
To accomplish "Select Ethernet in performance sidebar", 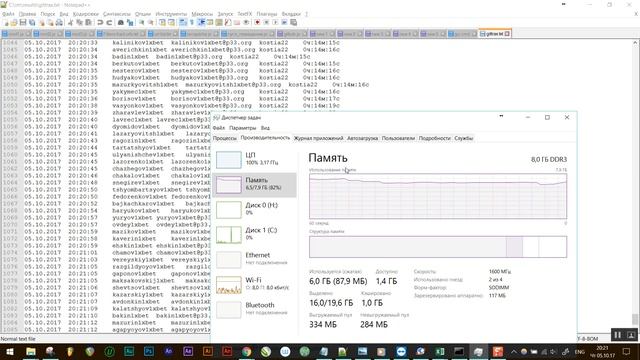I will point(254,259).
